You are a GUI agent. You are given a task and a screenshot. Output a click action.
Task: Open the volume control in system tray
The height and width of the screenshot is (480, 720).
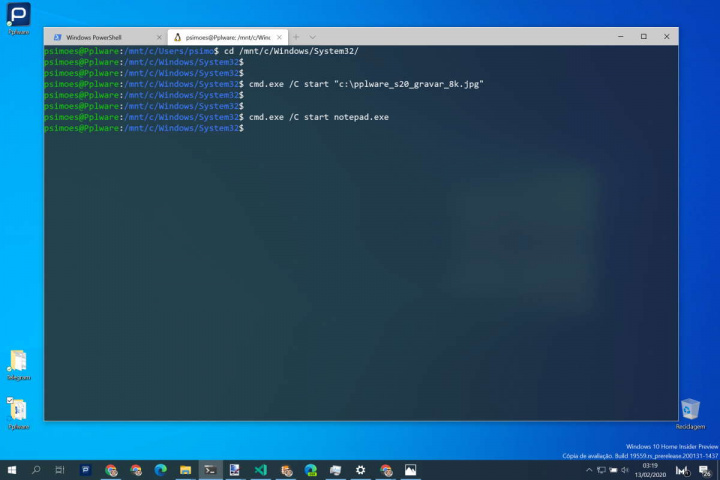coord(627,470)
